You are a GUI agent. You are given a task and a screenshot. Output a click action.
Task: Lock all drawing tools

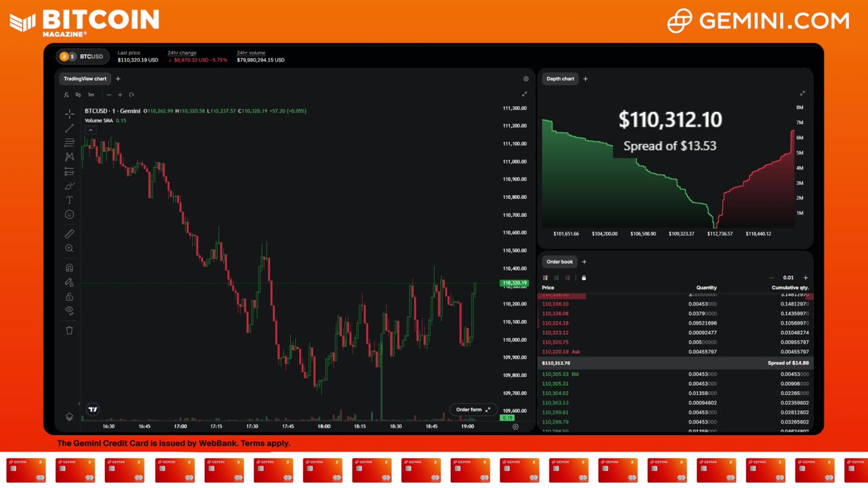[x=69, y=296]
